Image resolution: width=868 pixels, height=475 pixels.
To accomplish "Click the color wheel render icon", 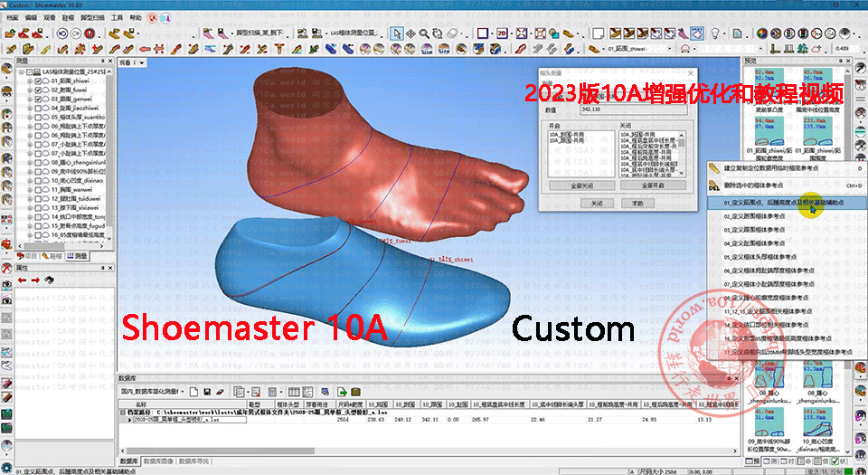I will pyautogui.click(x=761, y=33).
